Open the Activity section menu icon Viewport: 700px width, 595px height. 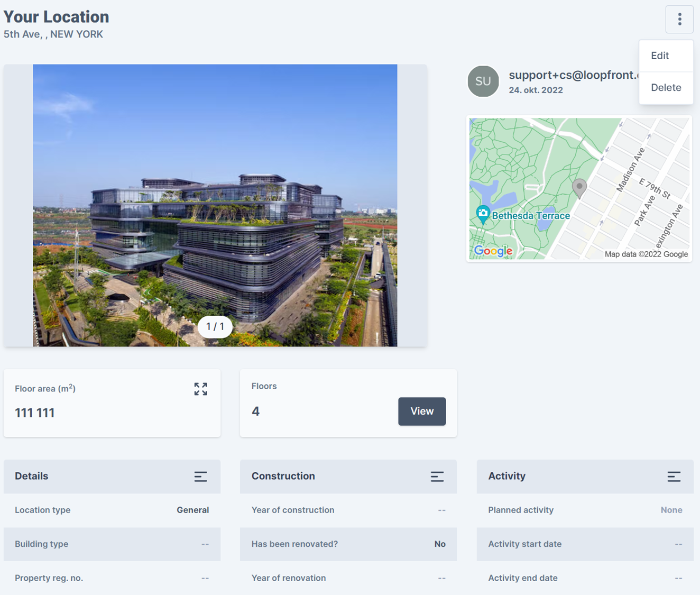point(674,477)
